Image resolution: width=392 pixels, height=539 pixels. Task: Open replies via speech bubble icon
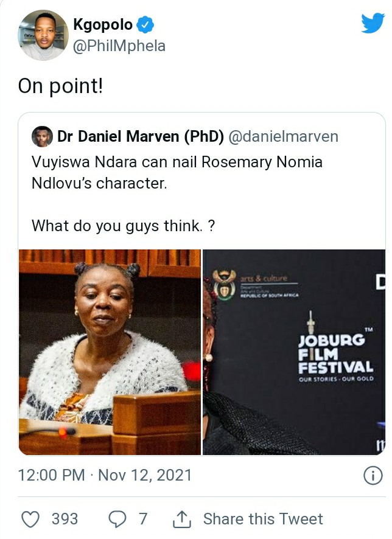(117, 519)
